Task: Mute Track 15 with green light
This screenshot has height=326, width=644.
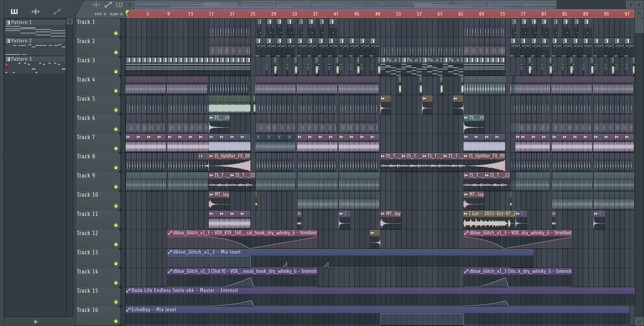Action: coord(116,302)
